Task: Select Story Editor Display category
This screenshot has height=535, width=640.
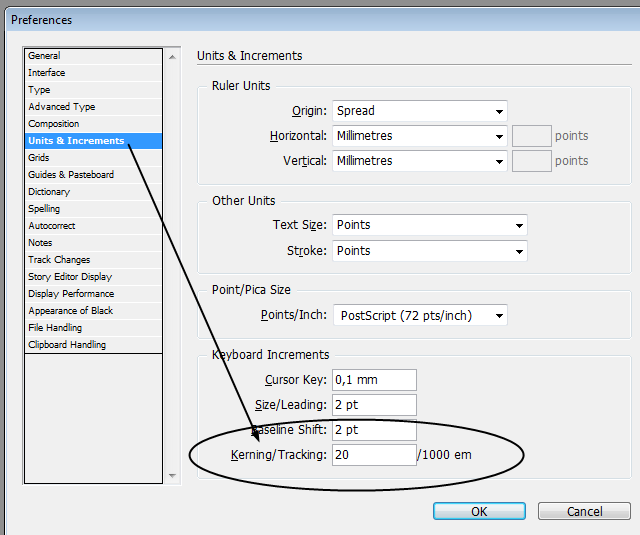Action: 93,277
